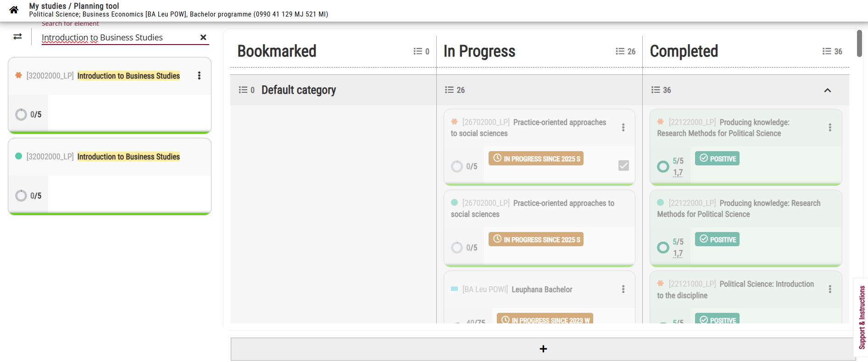Open the three-dot menu on the Practice-oriented approaches card
Image resolution: width=868 pixels, height=362 pixels.
tap(623, 127)
